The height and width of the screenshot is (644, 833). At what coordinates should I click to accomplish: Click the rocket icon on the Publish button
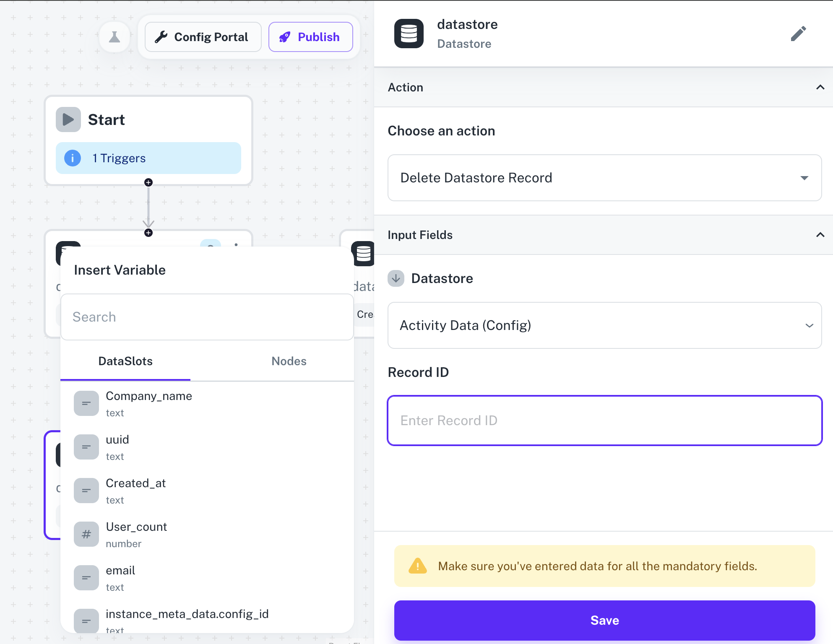click(x=284, y=36)
